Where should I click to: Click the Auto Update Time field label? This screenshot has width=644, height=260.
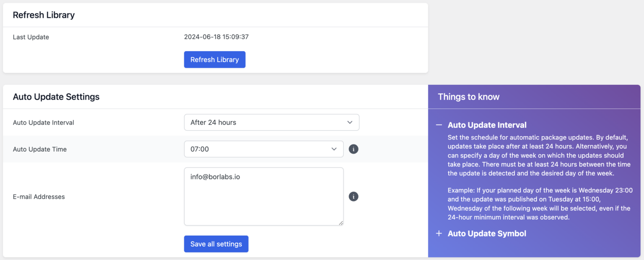pos(40,149)
